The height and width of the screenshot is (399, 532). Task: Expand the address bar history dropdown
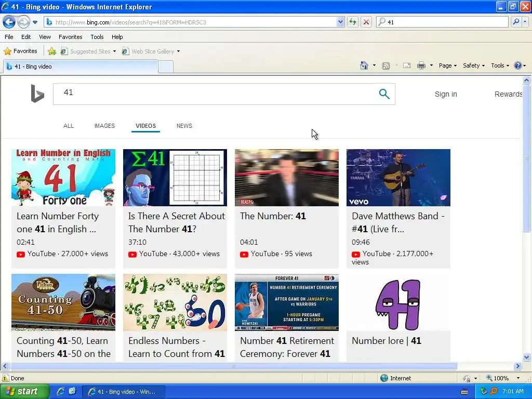coord(340,22)
